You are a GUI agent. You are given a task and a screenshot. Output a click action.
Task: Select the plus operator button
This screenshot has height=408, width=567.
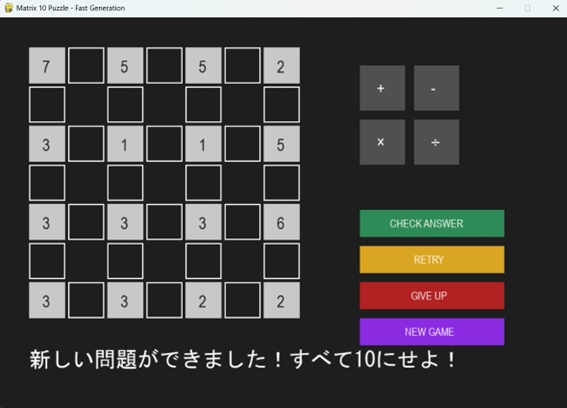pyautogui.click(x=382, y=88)
